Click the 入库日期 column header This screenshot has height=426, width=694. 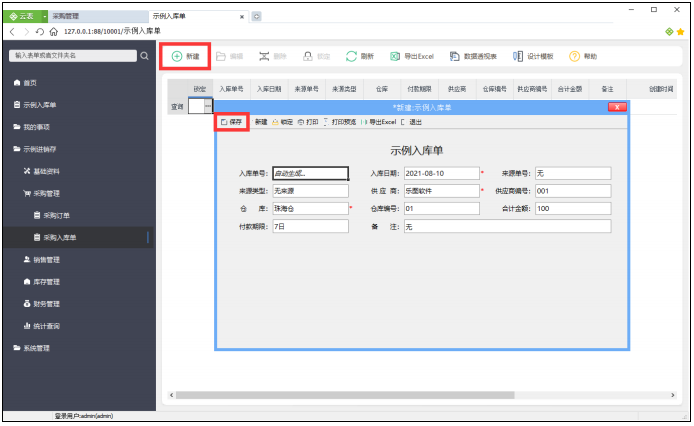[x=269, y=89]
